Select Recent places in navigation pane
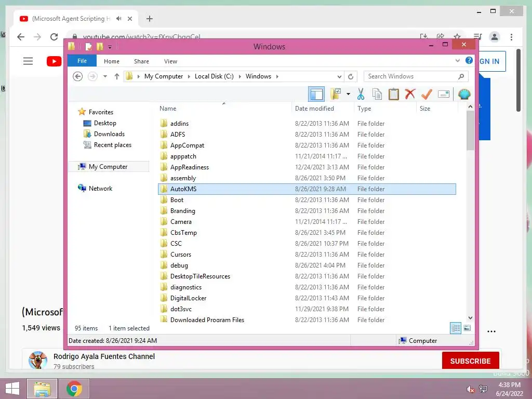 [113, 145]
